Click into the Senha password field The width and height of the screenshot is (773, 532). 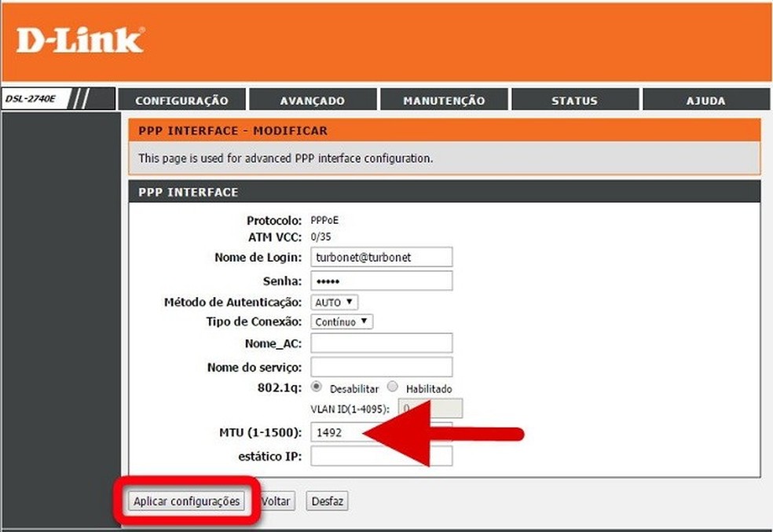(381, 281)
